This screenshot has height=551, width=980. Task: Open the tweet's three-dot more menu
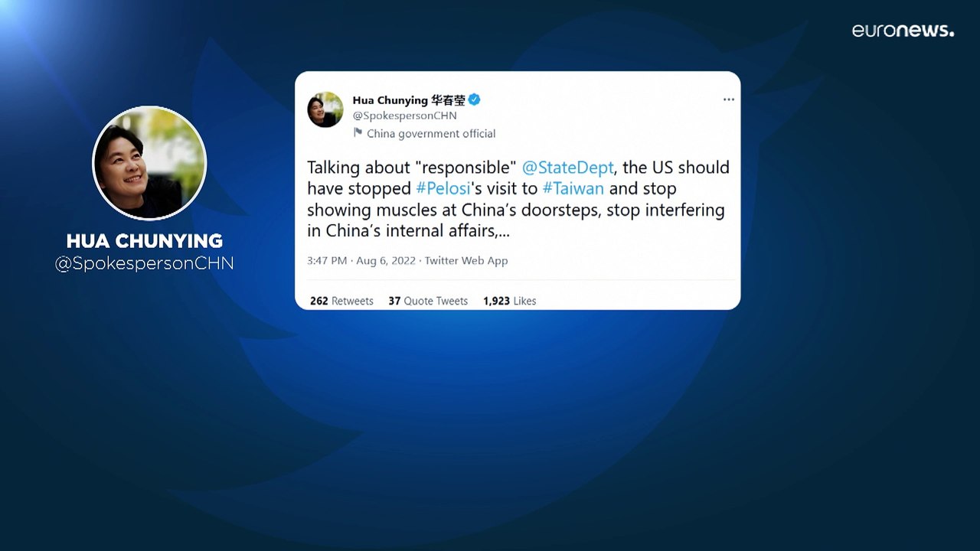click(x=728, y=99)
